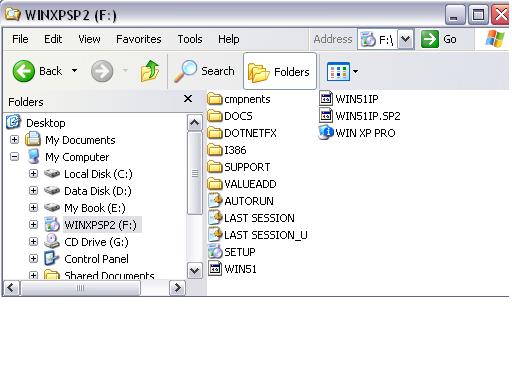Viewport: 512px width, 384px height.
Task: Toggle the Folders pane button
Action: [280, 71]
